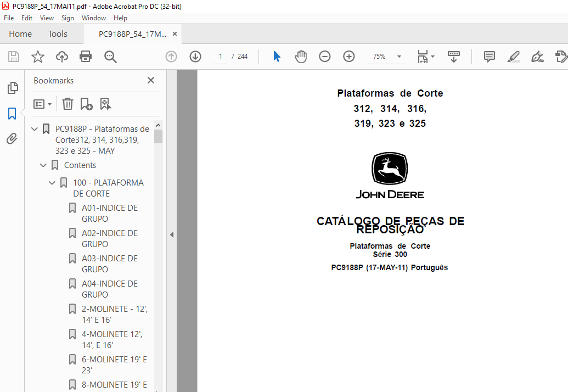Select 100 - PLATAFORMA DE CORTE bookmark
Image resolution: width=568 pixels, height=392 pixels.
coord(108,188)
